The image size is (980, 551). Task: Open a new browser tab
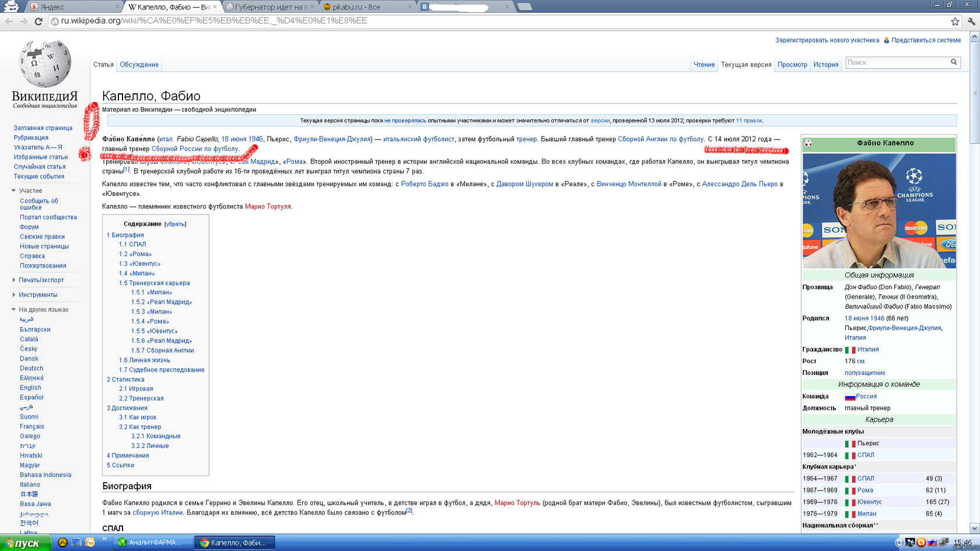click(x=524, y=7)
